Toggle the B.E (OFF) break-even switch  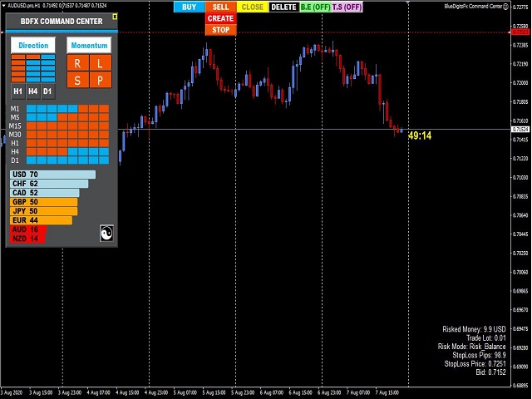pyautogui.click(x=316, y=7)
